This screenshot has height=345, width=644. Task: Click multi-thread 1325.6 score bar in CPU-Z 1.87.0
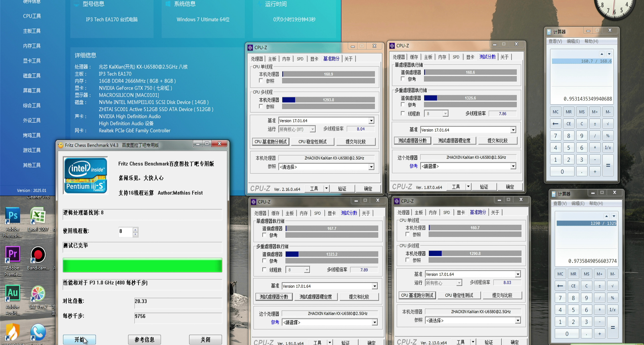470,98
